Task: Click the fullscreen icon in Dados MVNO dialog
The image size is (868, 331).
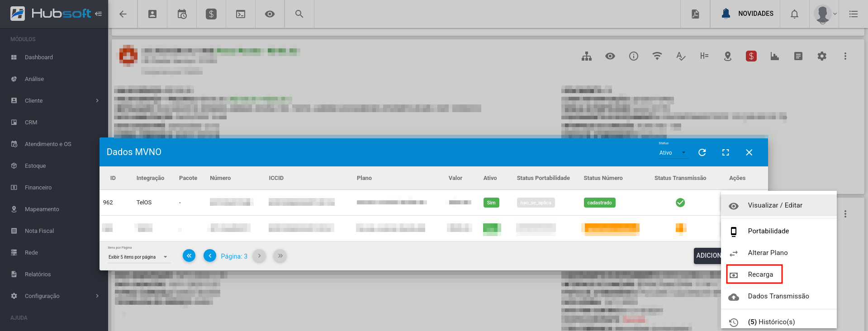Action: tap(726, 152)
